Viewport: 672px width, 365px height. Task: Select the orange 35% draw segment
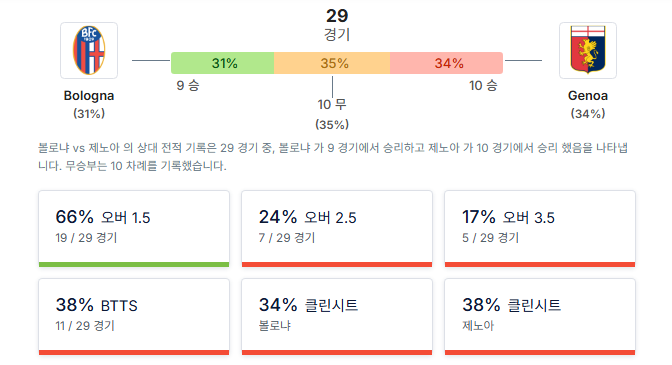pyautogui.click(x=332, y=63)
